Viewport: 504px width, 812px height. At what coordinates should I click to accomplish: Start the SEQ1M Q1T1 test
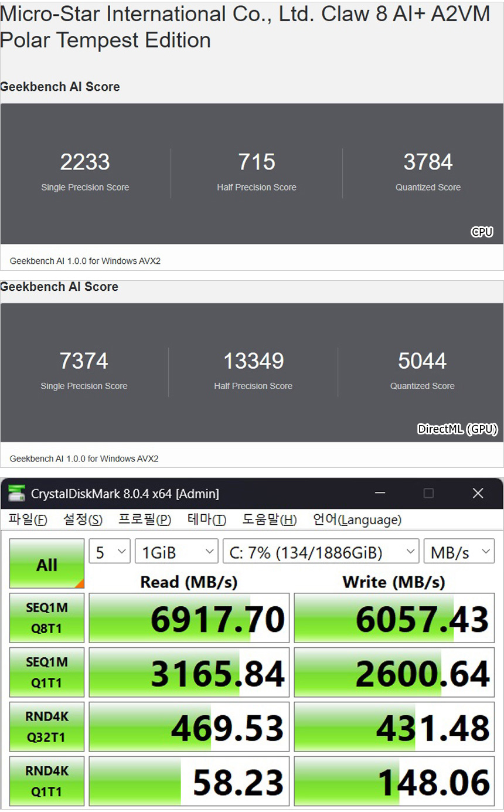(x=47, y=672)
